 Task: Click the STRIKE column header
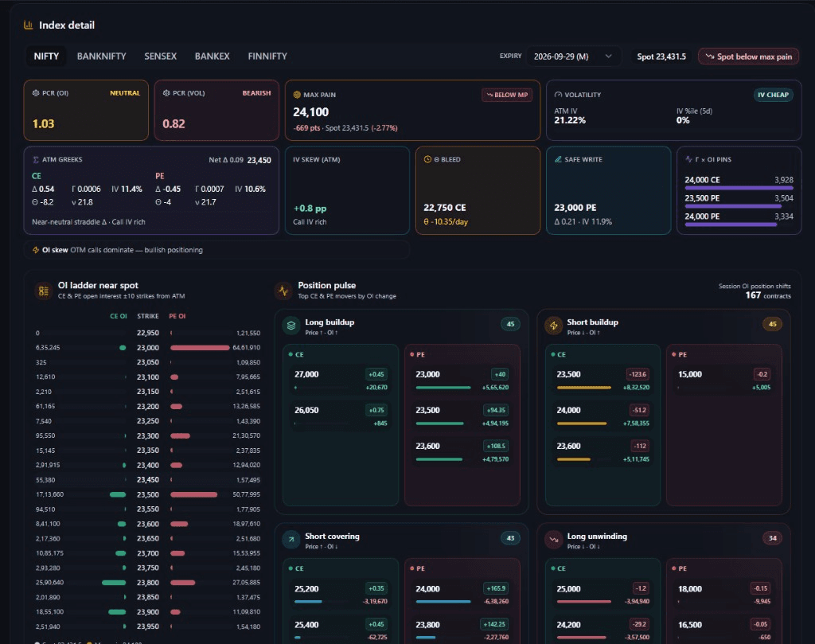[x=147, y=316]
